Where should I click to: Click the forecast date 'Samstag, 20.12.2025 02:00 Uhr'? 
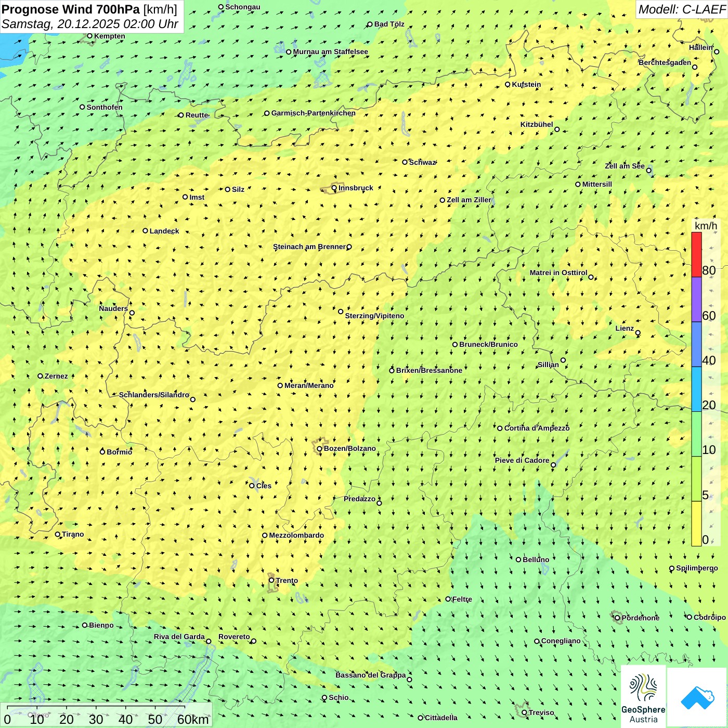click(x=90, y=24)
